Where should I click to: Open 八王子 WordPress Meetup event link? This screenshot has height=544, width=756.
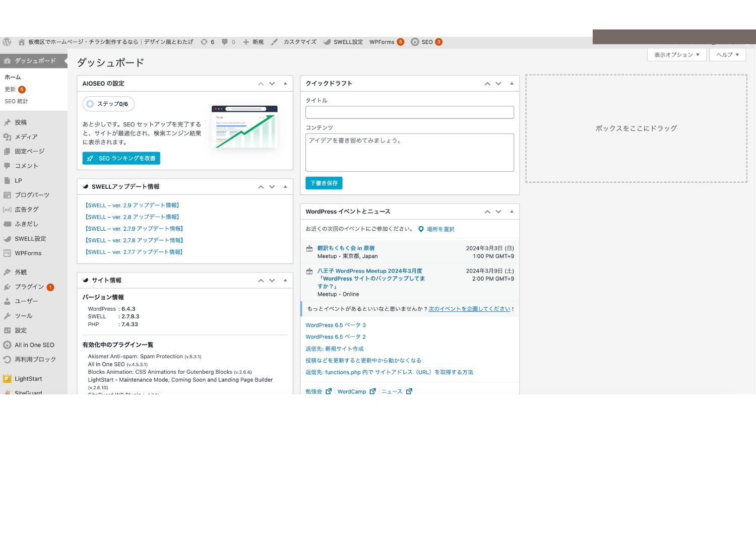pos(371,279)
